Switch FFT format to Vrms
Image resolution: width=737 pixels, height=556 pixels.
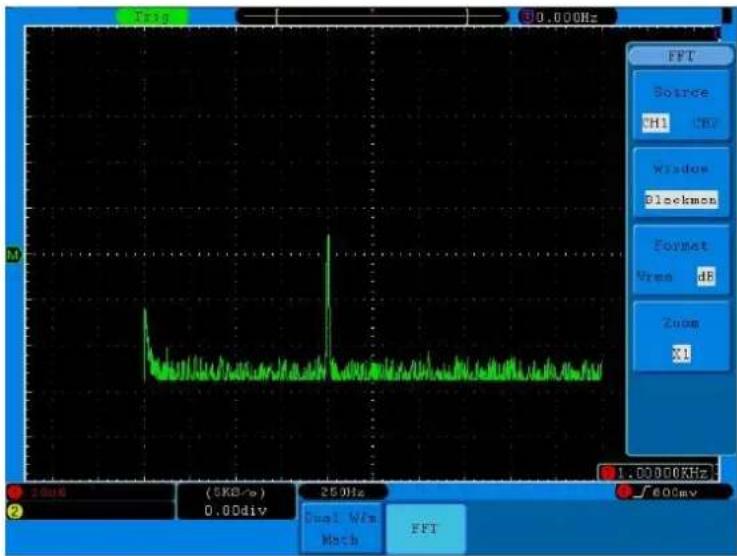(x=654, y=276)
